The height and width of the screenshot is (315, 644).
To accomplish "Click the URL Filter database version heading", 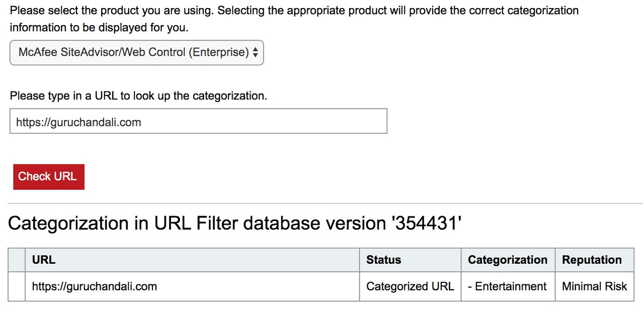I will click(x=235, y=223).
